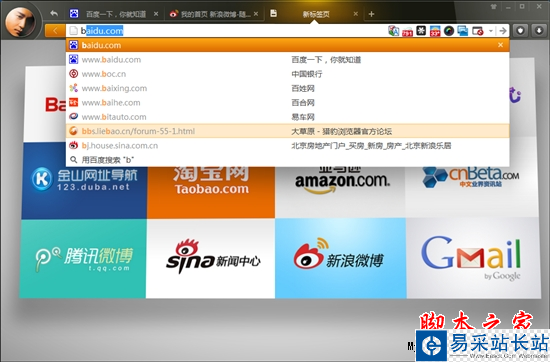This screenshot has width=550, height=362.
Task: Click 用百度搜索 "b" search option
Action: [x=287, y=160]
